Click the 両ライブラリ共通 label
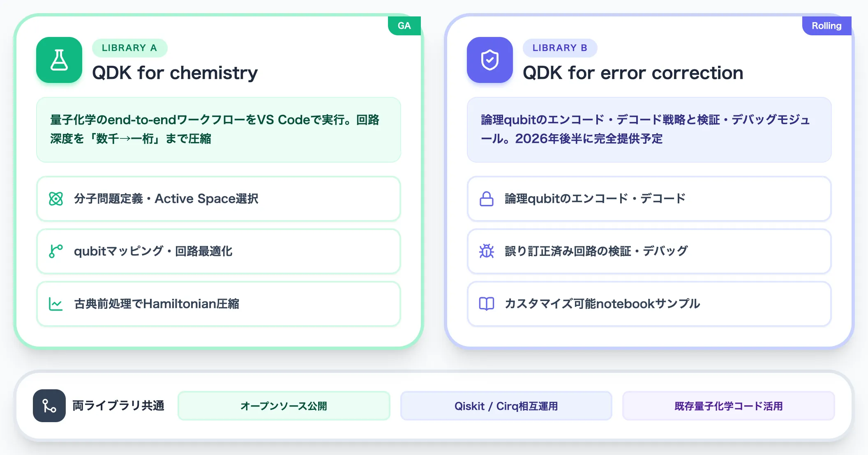868x455 pixels. [118, 406]
